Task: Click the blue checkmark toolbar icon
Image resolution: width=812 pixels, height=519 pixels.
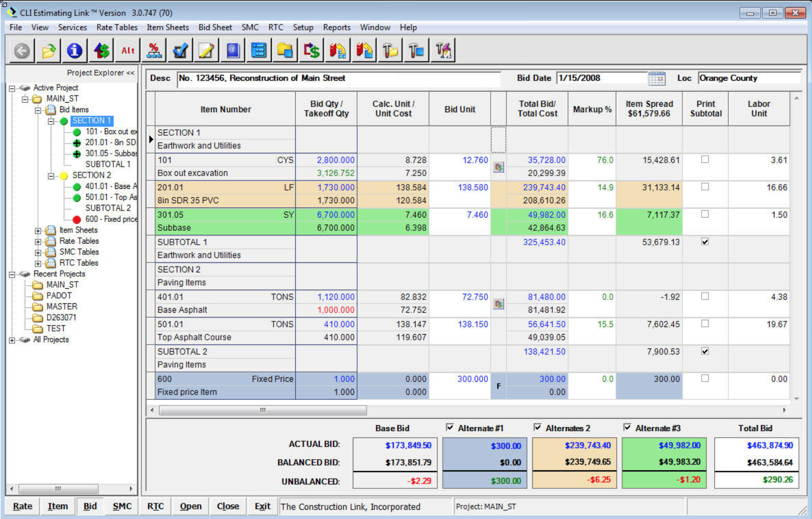Action: pyautogui.click(x=180, y=51)
